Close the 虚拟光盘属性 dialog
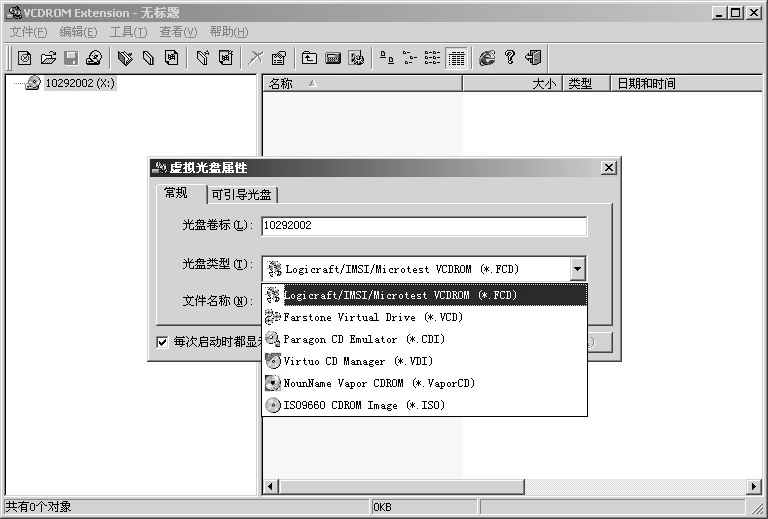This screenshot has height=519, width=768. click(x=608, y=167)
